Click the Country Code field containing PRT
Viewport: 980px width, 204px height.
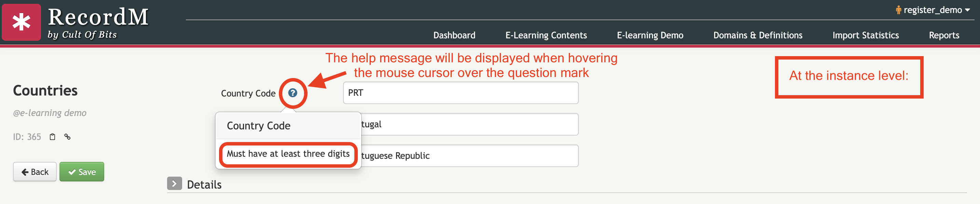tap(461, 93)
